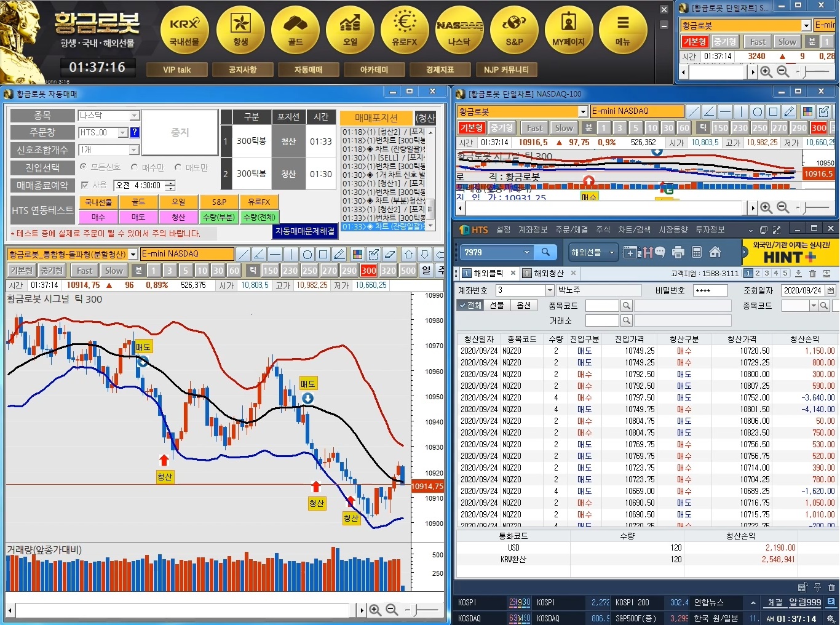Open the calendar icon beside 조회일자 date
840x625 pixels.
click(x=831, y=290)
